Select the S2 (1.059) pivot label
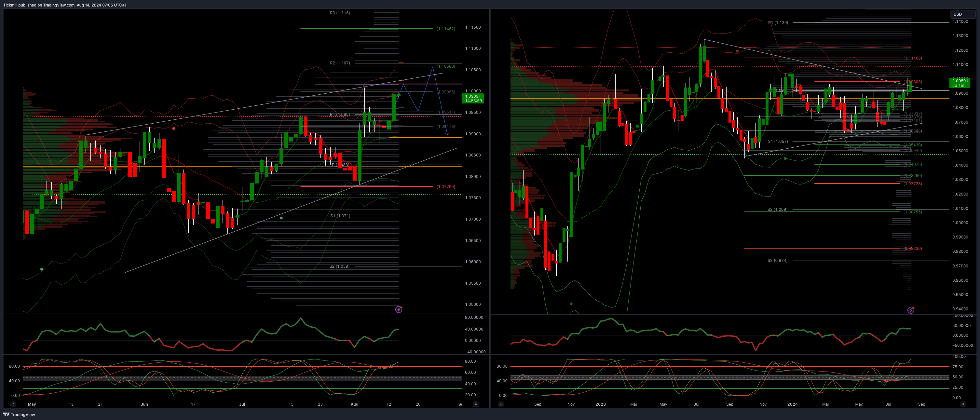980x420 pixels. point(339,266)
